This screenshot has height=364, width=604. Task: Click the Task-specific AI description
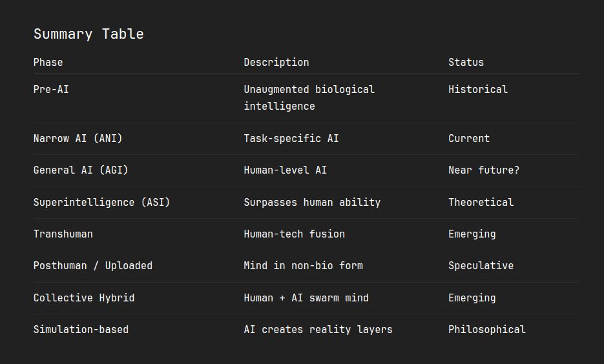(291, 139)
